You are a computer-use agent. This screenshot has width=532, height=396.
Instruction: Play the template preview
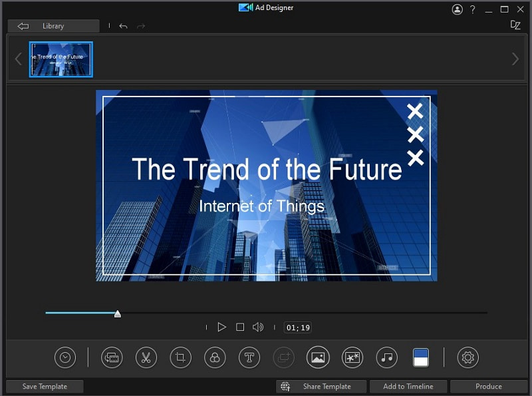click(x=221, y=327)
